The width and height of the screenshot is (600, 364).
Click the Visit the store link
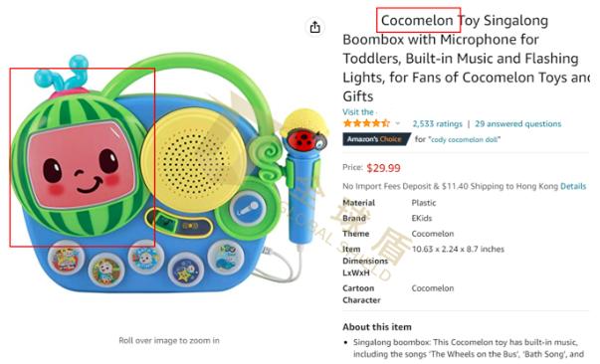pyautogui.click(x=358, y=112)
